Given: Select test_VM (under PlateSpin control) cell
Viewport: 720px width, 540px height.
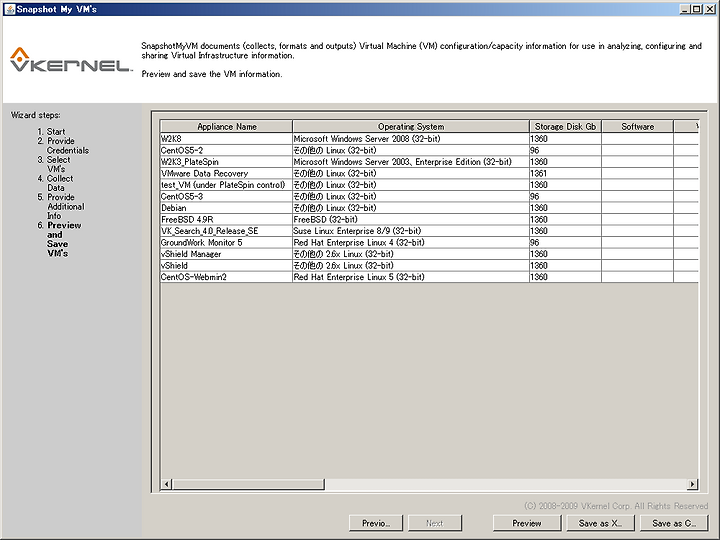Looking at the screenshot, I should [x=226, y=185].
